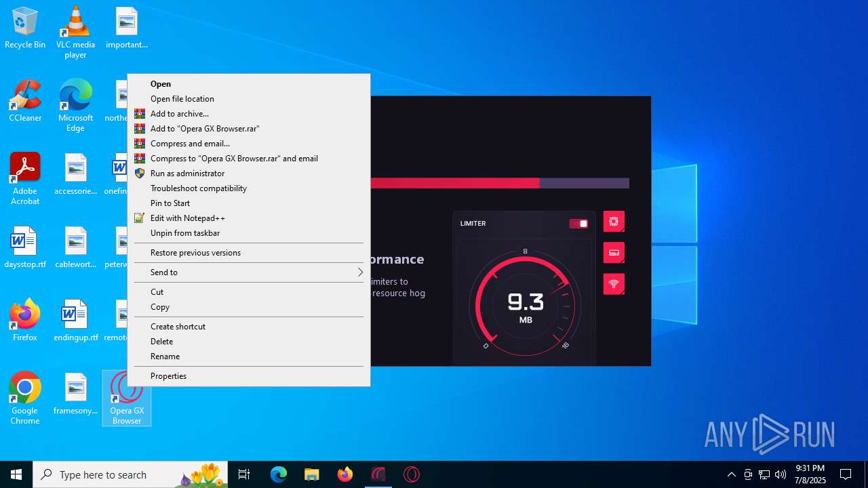Screen dimensions: 868x488
Task: Select the daysstop.rtf document icon
Action: [x=25, y=247]
